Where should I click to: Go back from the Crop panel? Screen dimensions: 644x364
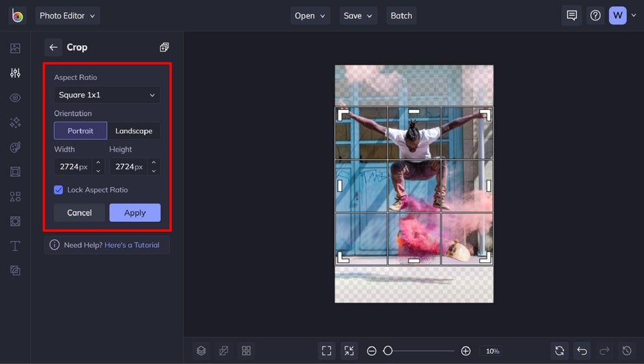tap(53, 47)
